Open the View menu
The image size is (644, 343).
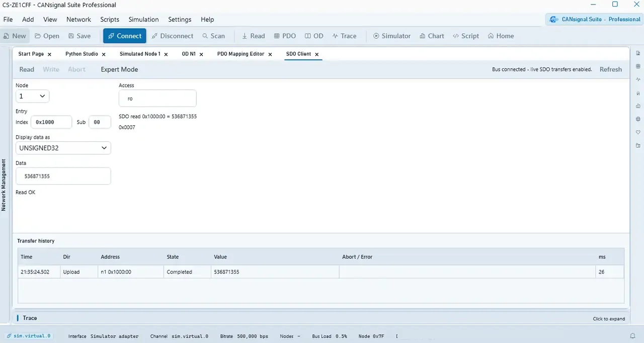[50, 20]
